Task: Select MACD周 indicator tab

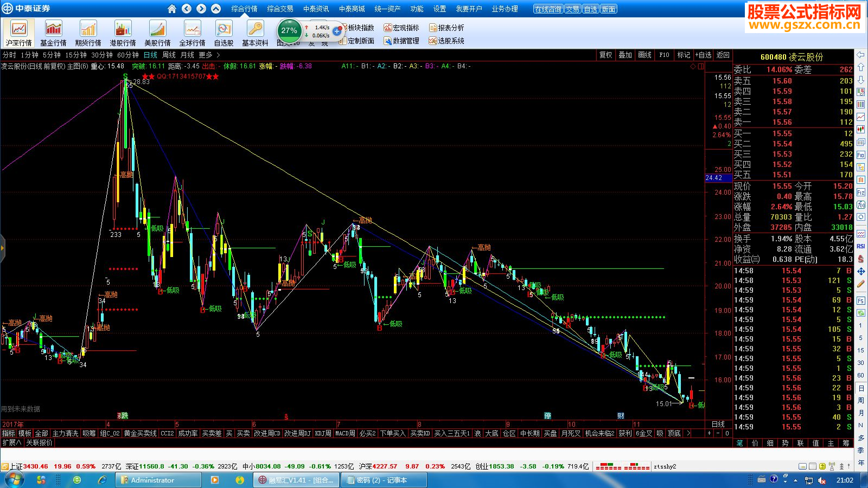Action: point(345,433)
